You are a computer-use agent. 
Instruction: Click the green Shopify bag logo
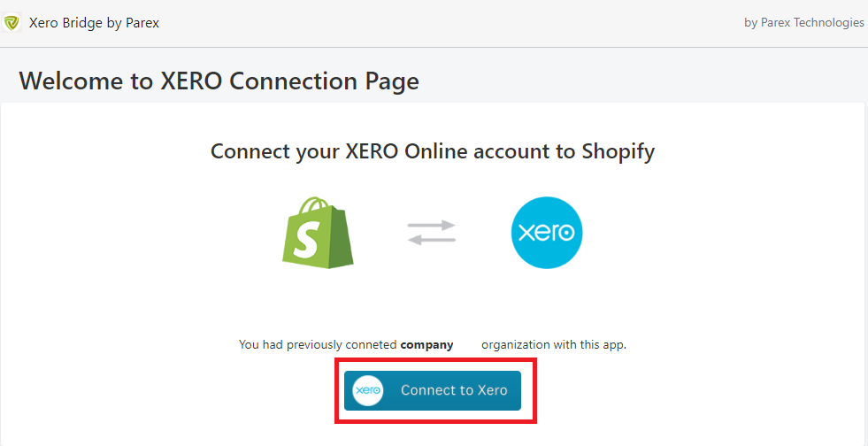(318, 233)
